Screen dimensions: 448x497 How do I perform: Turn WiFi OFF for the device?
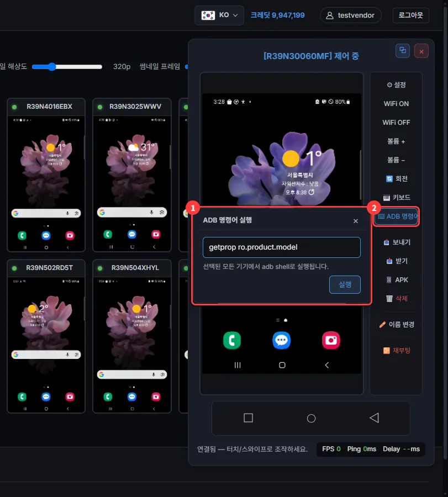(x=396, y=123)
